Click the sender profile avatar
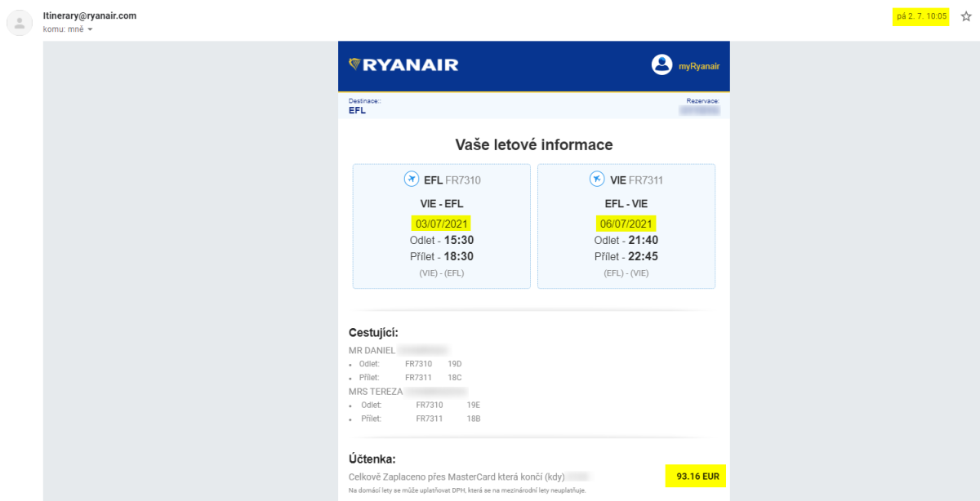The height and width of the screenshot is (501, 980). coord(20,23)
